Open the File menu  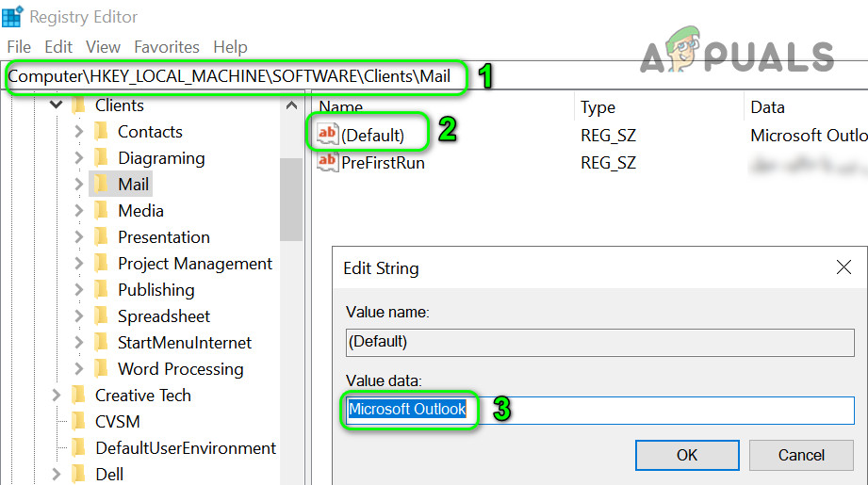pos(19,47)
